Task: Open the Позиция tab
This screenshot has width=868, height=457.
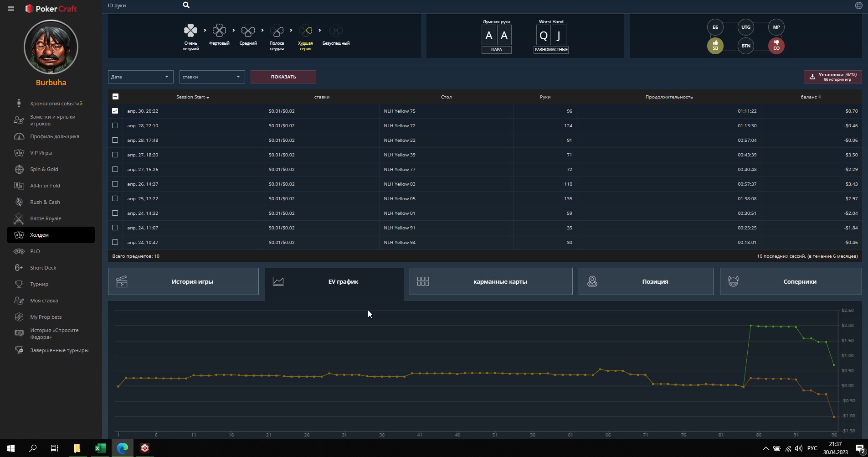Action: pyautogui.click(x=646, y=281)
